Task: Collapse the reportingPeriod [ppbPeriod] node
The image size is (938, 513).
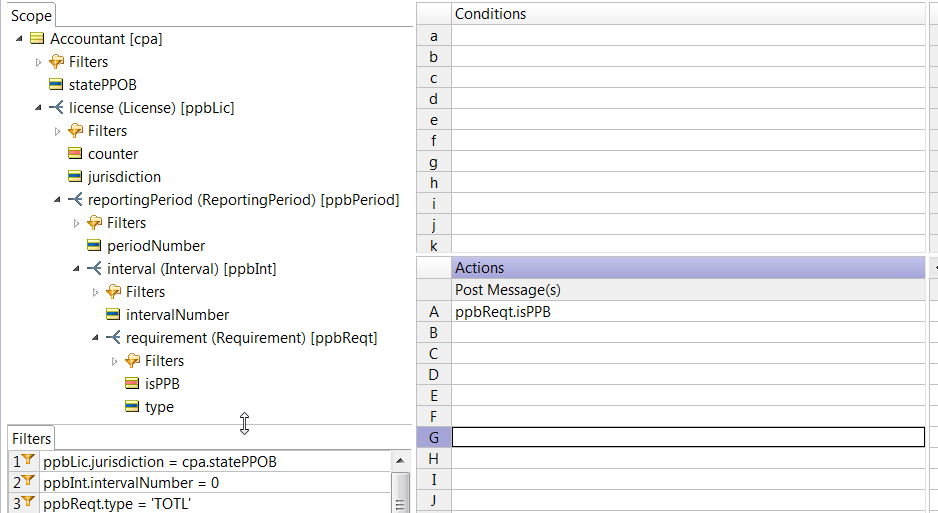Action: click(x=57, y=200)
